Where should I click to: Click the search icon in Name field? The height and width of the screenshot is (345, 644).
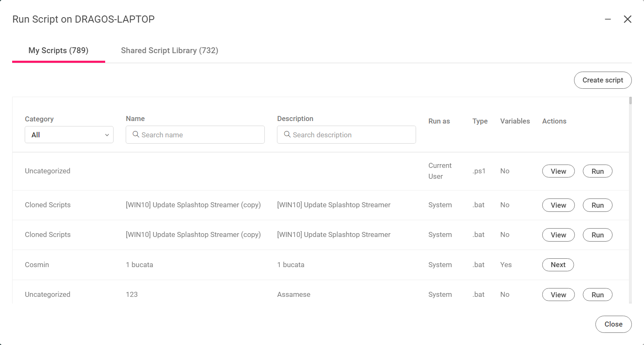(x=136, y=134)
